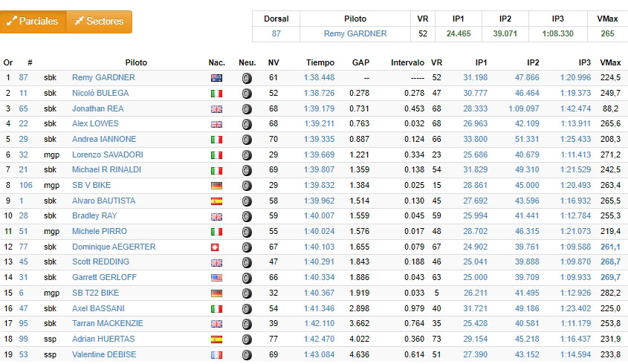Click Alex LOWES lap time 1:39.211
The height and width of the screenshot is (364, 628).
click(319, 124)
